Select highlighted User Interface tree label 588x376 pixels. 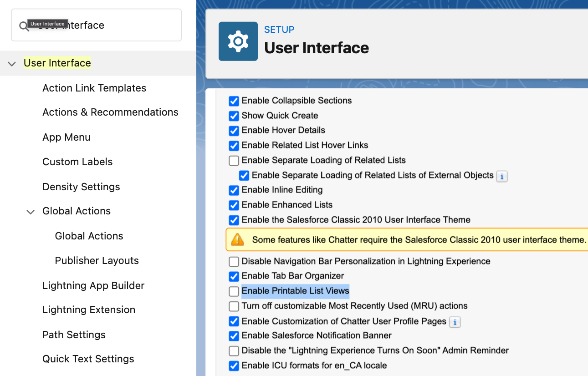click(x=57, y=63)
